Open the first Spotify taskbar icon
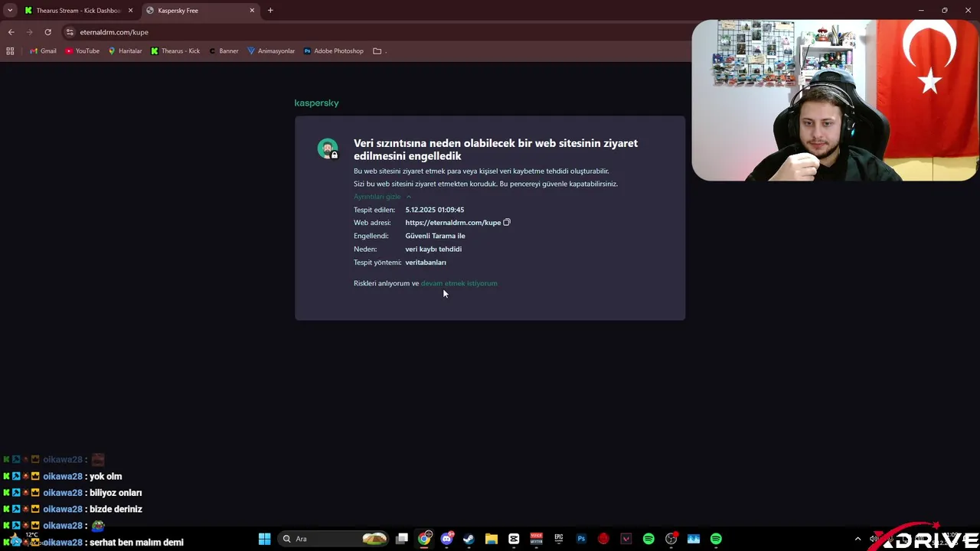 pyautogui.click(x=648, y=539)
